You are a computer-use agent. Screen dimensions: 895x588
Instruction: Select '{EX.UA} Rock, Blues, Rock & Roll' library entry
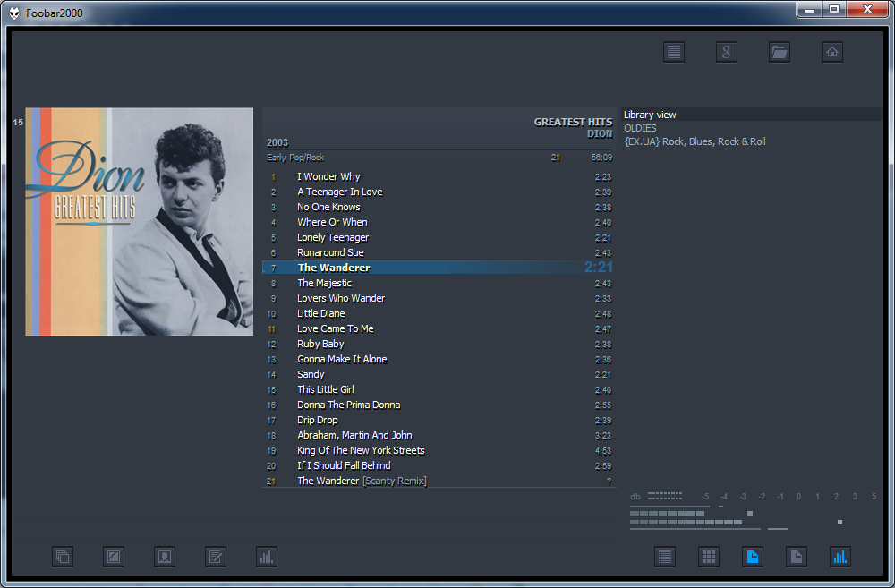tap(695, 141)
